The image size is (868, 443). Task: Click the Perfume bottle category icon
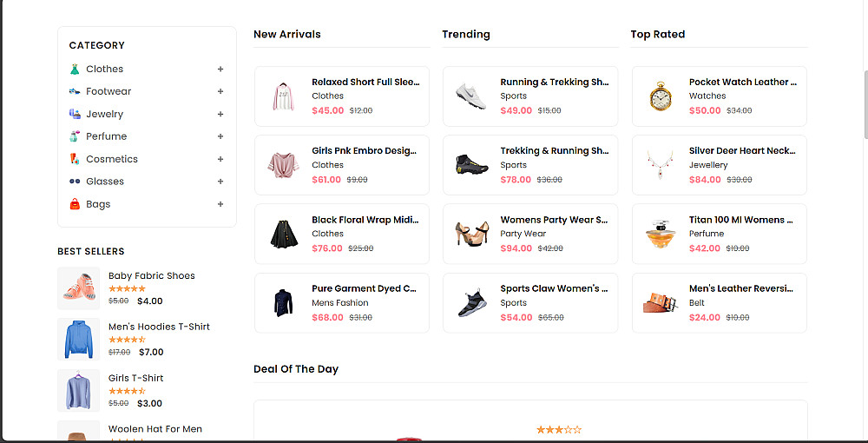(x=75, y=136)
